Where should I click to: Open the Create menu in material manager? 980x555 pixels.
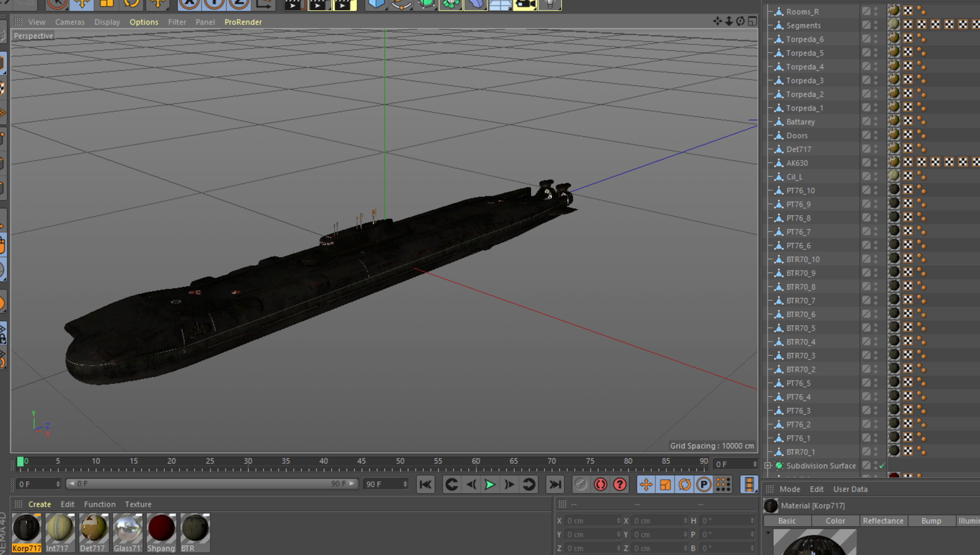39,504
